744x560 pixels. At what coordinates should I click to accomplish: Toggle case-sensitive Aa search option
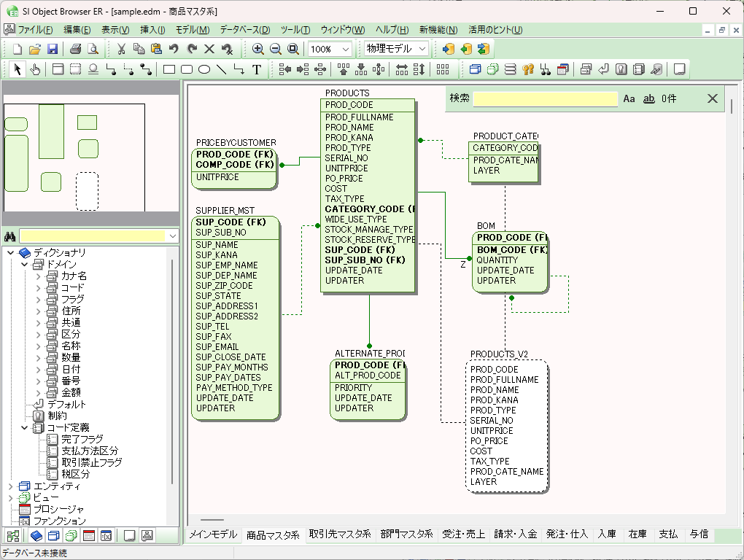[x=629, y=98]
